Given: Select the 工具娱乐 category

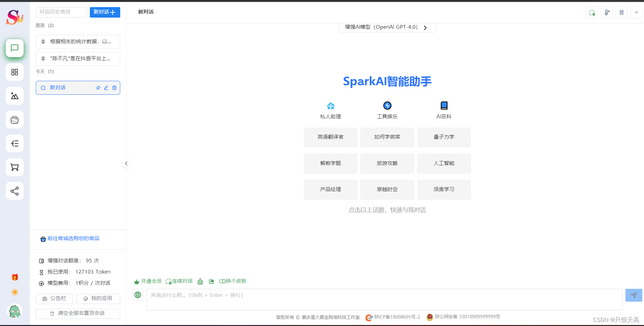Looking at the screenshot, I should (387, 111).
